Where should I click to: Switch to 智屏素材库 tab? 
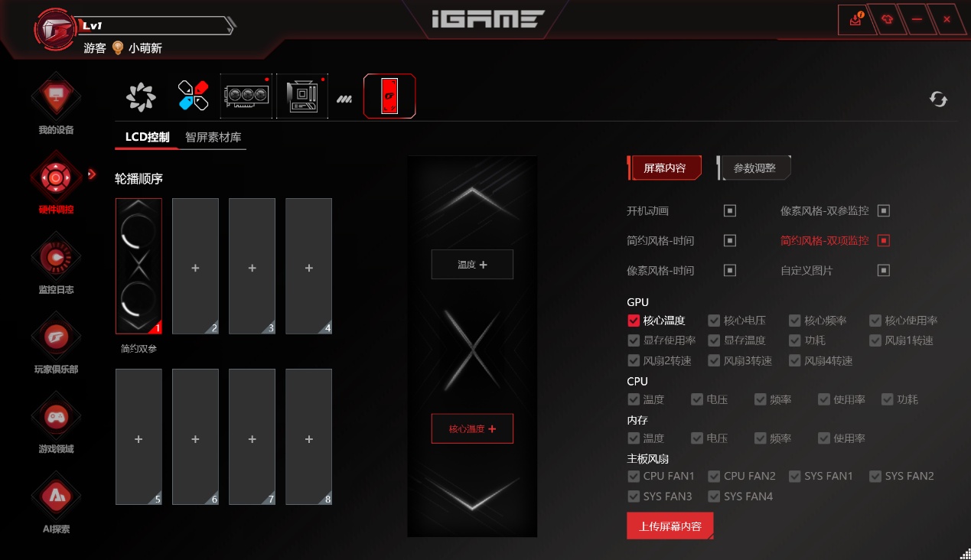pos(213,138)
